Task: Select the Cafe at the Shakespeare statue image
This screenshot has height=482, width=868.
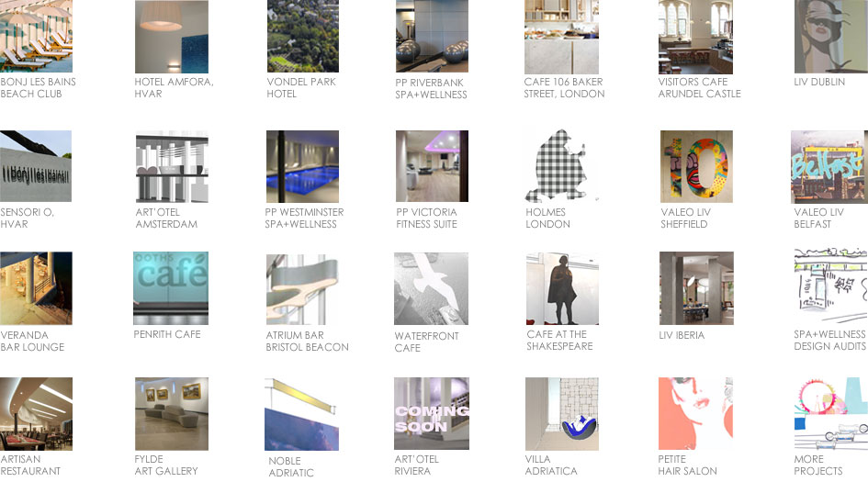Action: click(561, 288)
